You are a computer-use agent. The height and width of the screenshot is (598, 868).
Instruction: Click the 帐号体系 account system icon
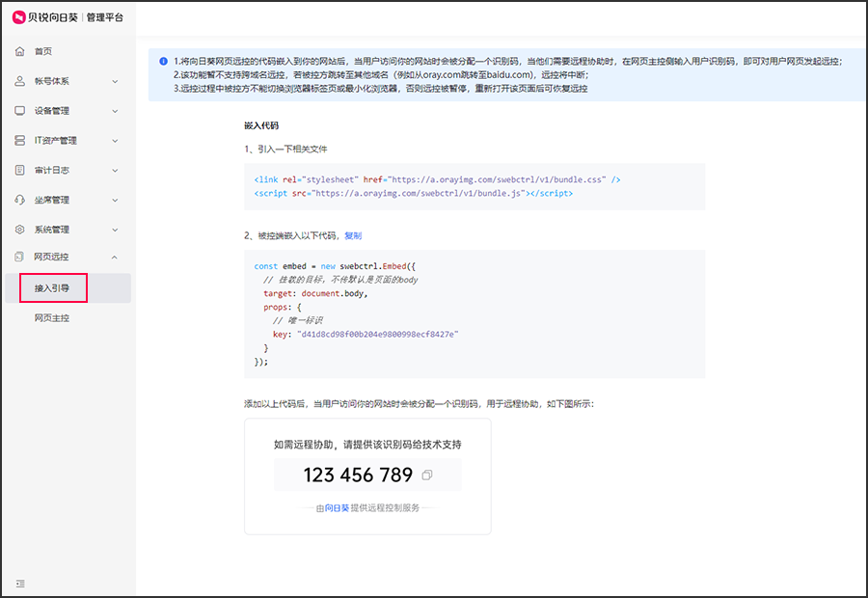click(21, 81)
